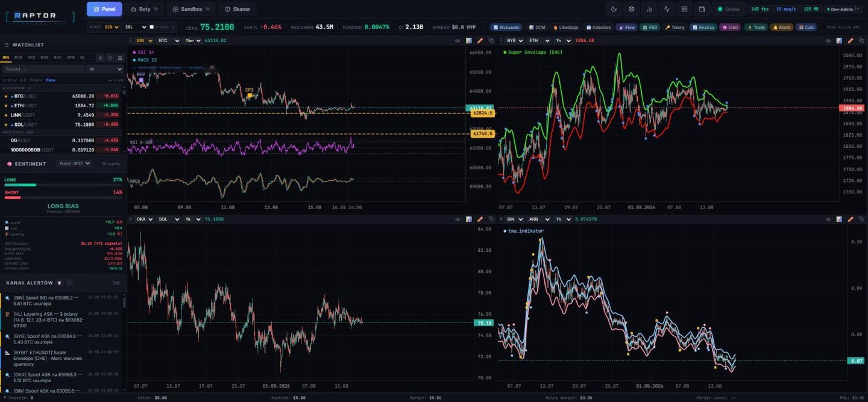The image size is (868, 402).
Task: Click the detach window icon on ARB chart
Action: 861,219
